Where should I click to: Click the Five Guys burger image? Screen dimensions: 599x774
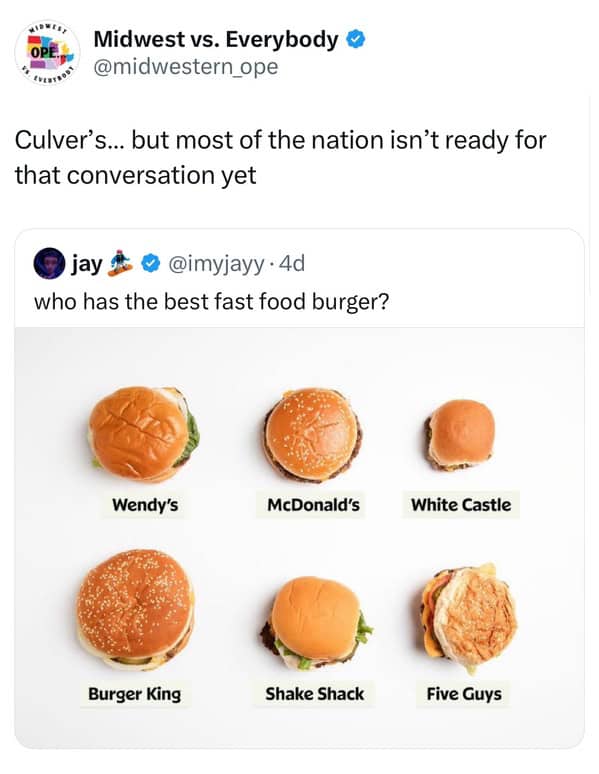coord(469,618)
